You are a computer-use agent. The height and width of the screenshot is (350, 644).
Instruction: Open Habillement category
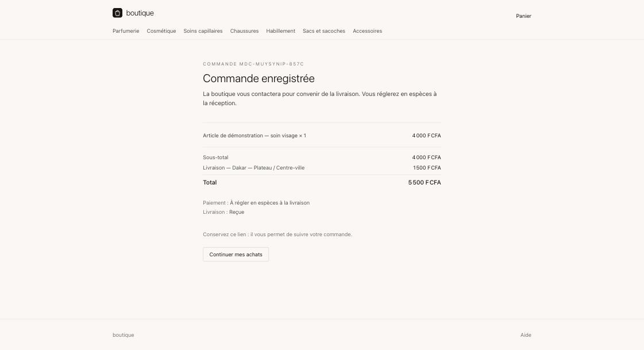[x=280, y=31]
